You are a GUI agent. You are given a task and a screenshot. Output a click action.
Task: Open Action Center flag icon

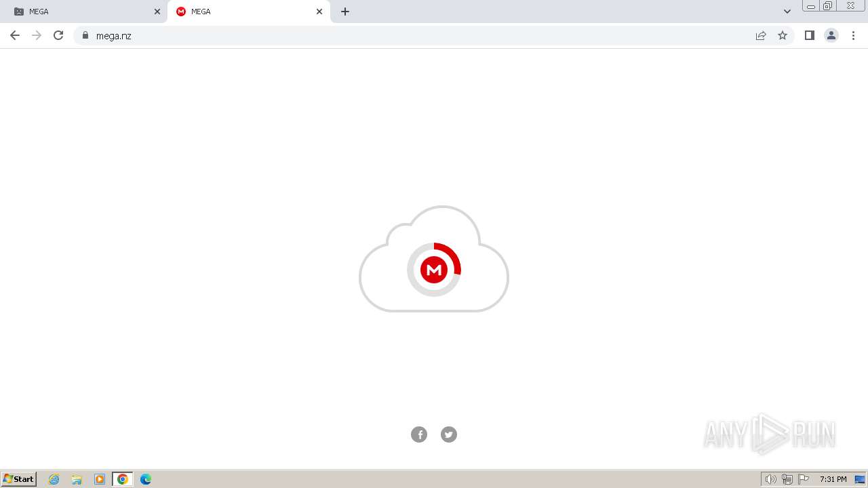pyautogui.click(x=804, y=479)
